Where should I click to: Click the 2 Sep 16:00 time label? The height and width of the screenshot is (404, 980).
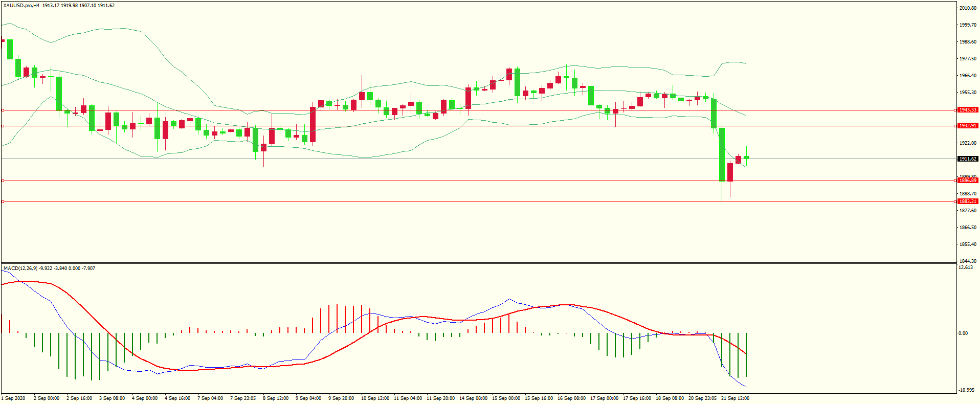[79, 398]
